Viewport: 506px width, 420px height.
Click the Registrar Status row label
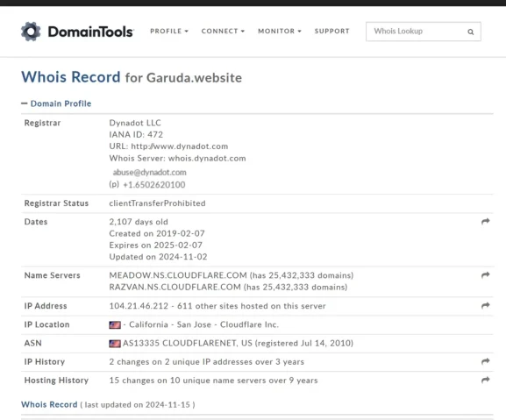point(56,203)
